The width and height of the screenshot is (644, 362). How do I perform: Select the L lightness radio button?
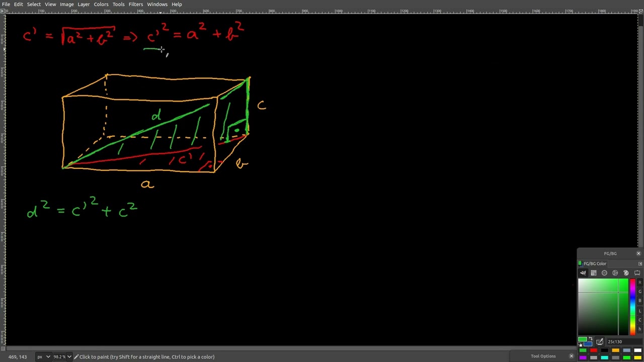coord(640,311)
